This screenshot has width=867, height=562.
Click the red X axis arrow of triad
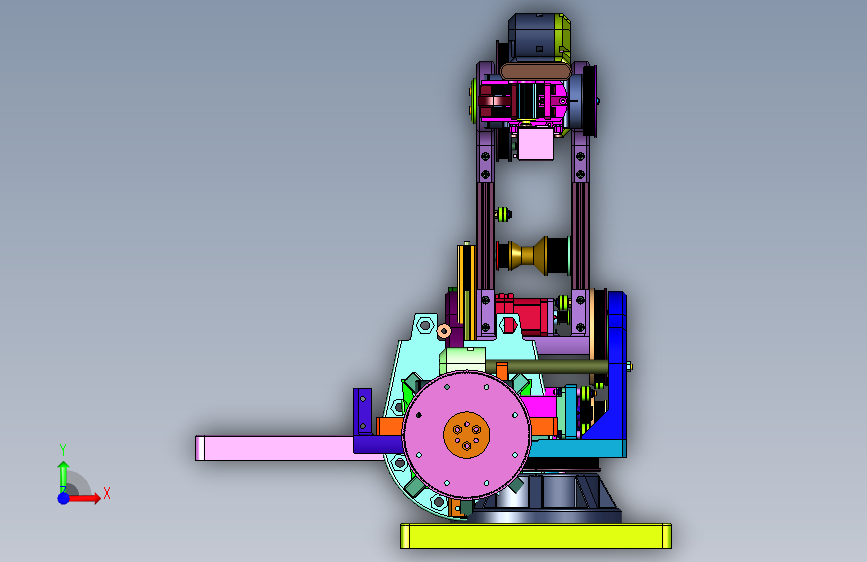click(x=85, y=498)
